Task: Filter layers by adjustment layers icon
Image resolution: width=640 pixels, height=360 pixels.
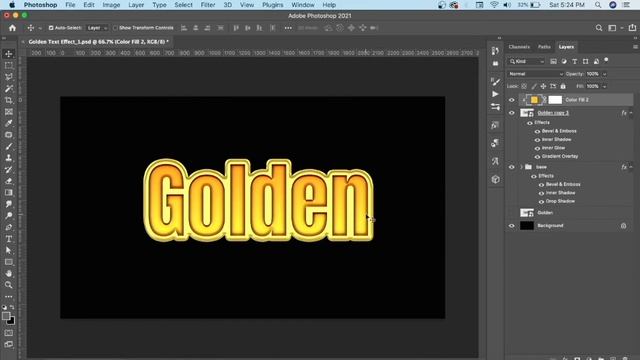Action: tap(564, 61)
